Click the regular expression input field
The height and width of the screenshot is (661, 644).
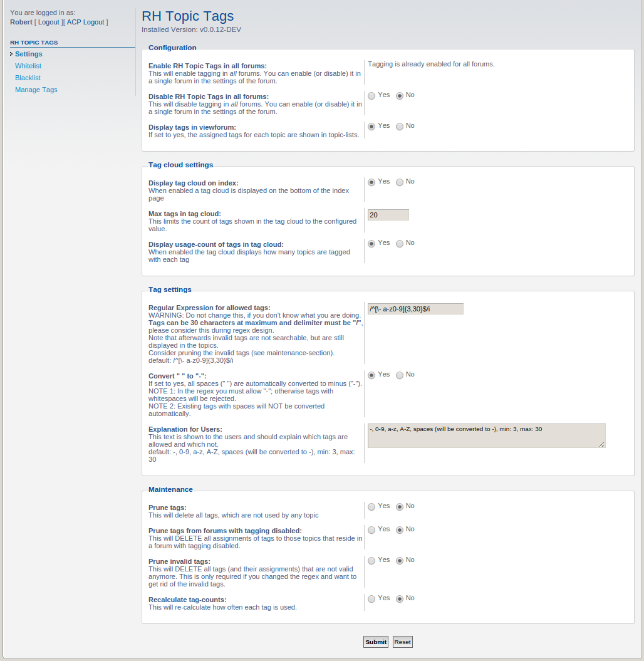(415, 309)
